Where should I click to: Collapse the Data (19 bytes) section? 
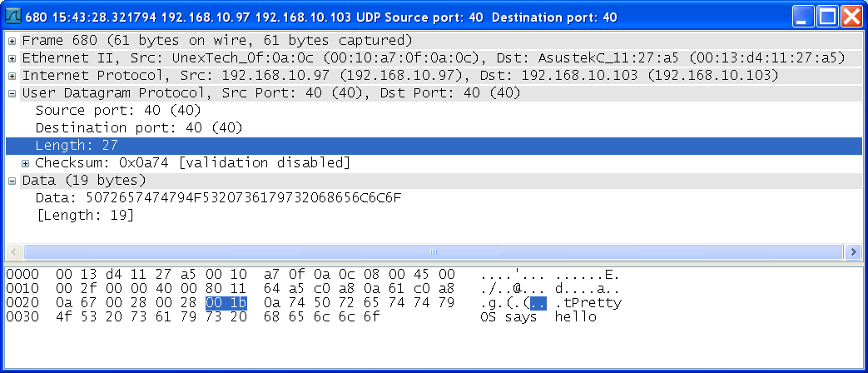pyautogui.click(x=12, y=181)
